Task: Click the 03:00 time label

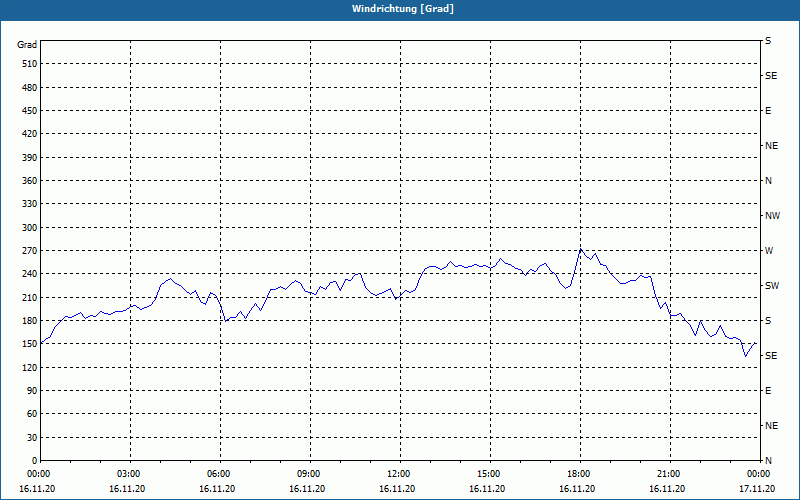Action: 130,474
